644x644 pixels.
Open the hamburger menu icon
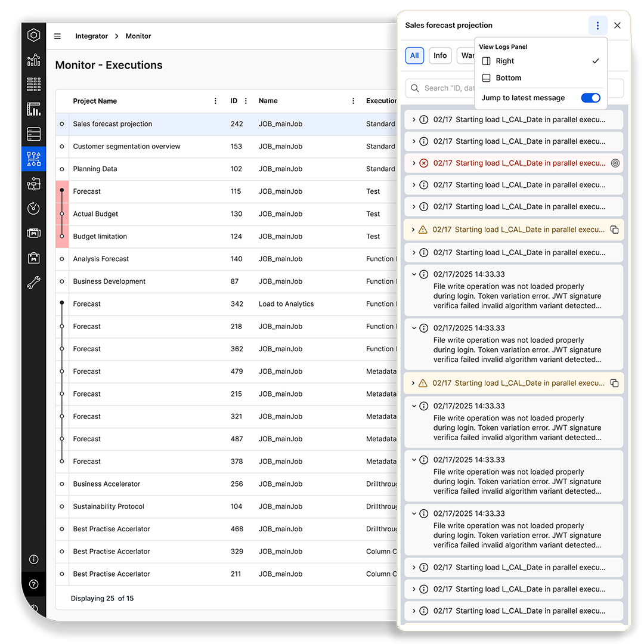57,36
